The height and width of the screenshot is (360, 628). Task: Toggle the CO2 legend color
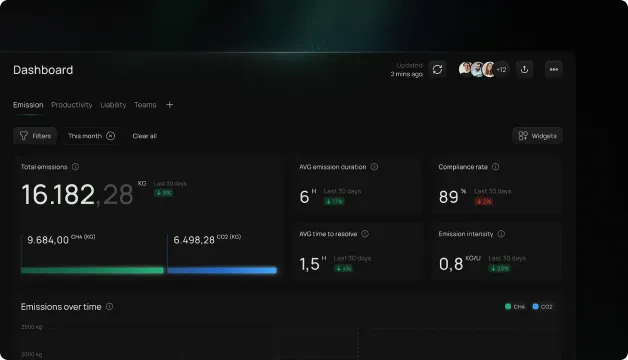click(535, 306)
